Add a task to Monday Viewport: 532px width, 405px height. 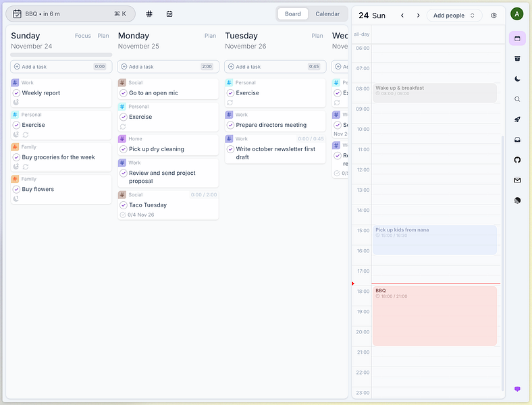pyautogui.click(x=168, y=66)
